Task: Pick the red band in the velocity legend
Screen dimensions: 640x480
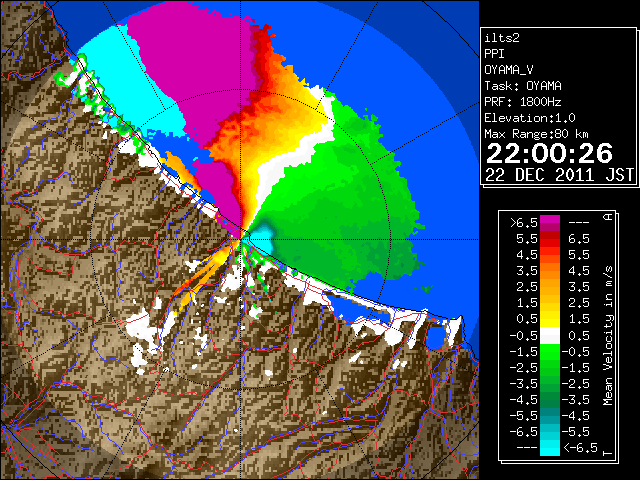Action: coord(550,239)
